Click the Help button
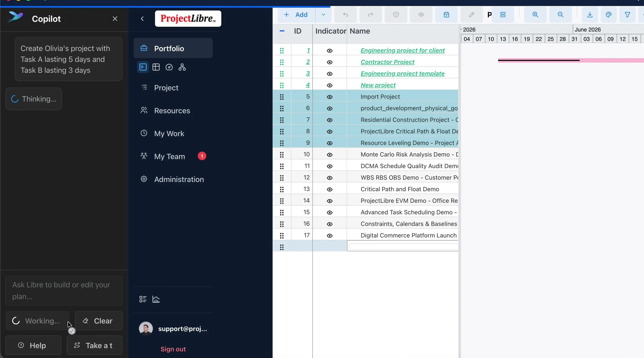The image size is (644, 358). click(x=33, y=345)
